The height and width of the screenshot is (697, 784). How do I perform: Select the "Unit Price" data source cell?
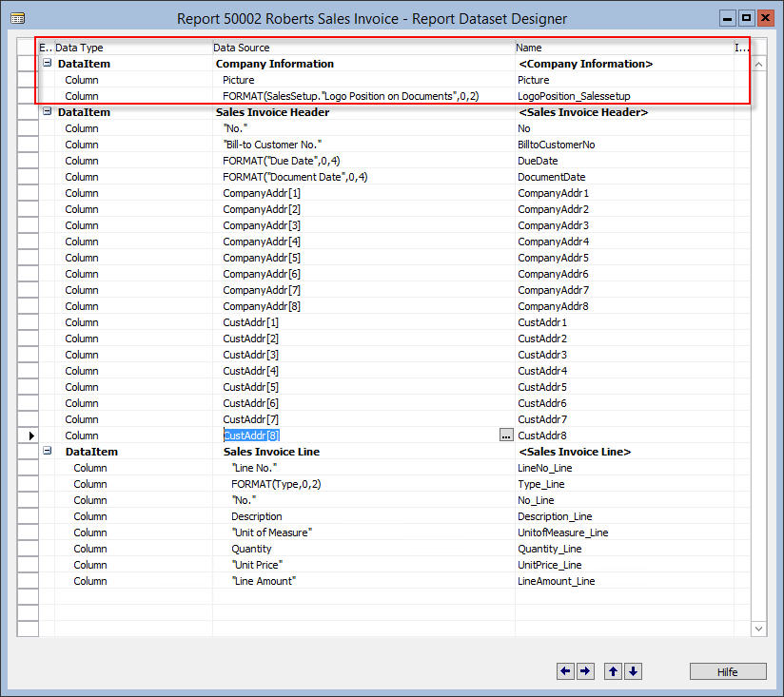click(363, 565)
